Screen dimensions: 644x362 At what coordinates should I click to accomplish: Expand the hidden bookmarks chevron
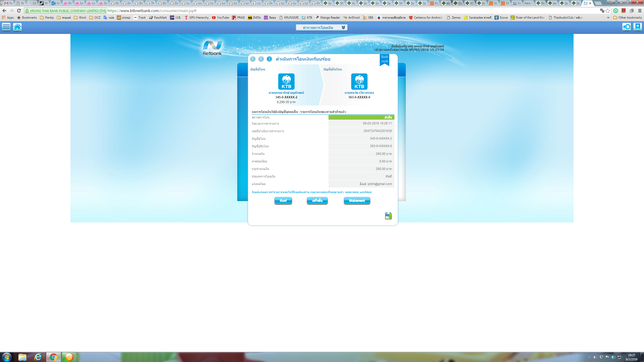pyautogui.click(x=608, y=18)
